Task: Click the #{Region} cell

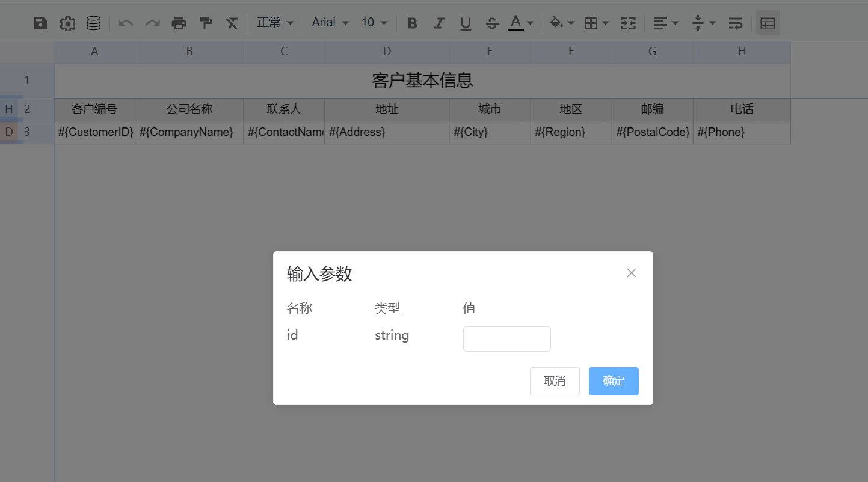Action: point(571,132)
